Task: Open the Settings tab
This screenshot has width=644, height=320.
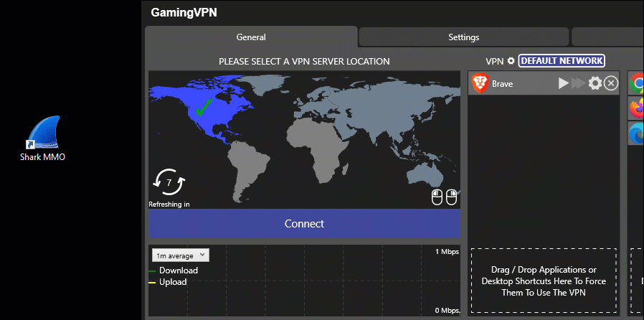Action: 463,37
